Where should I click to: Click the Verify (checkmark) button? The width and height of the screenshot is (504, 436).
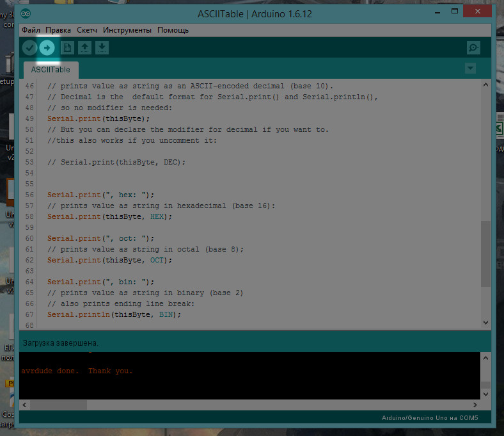[29, 48]
